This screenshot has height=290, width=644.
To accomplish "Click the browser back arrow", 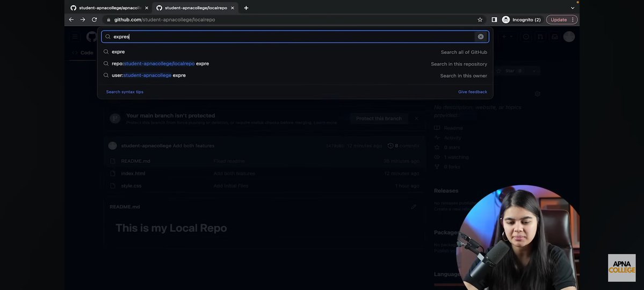I will point(71,20).
